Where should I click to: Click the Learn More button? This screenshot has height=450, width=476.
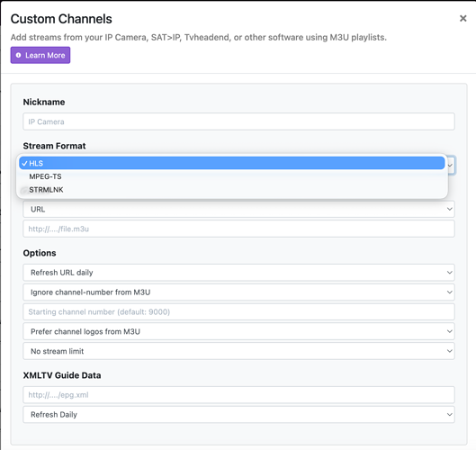40,55
